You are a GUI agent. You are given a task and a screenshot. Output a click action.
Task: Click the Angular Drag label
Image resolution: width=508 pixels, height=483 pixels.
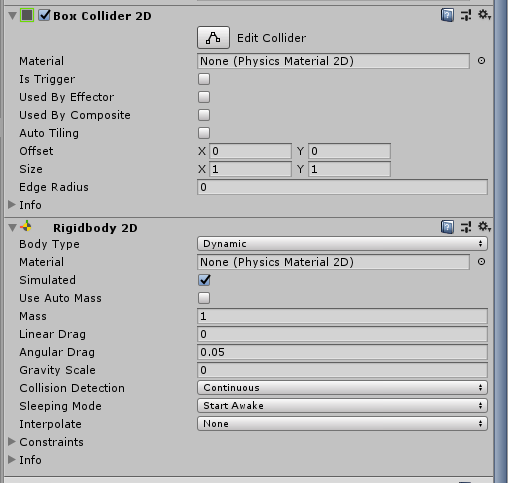(x=57, y=352)
